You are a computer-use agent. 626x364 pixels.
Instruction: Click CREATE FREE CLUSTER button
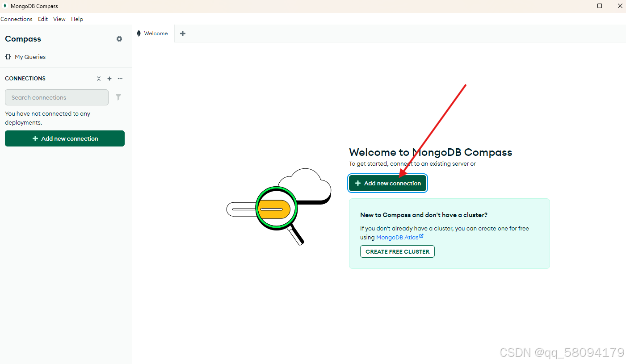(397, 251)
